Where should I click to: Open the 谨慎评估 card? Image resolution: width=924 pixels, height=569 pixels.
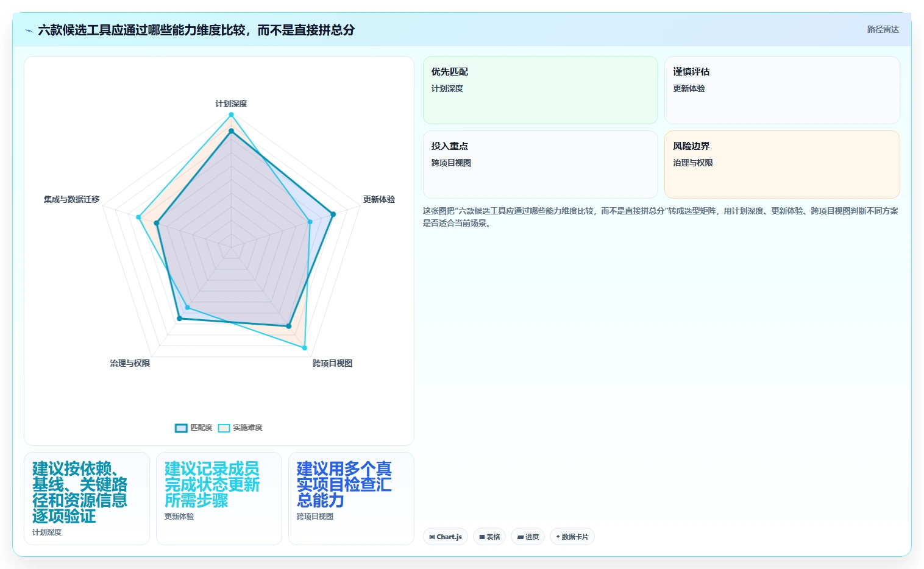[782, 90]
